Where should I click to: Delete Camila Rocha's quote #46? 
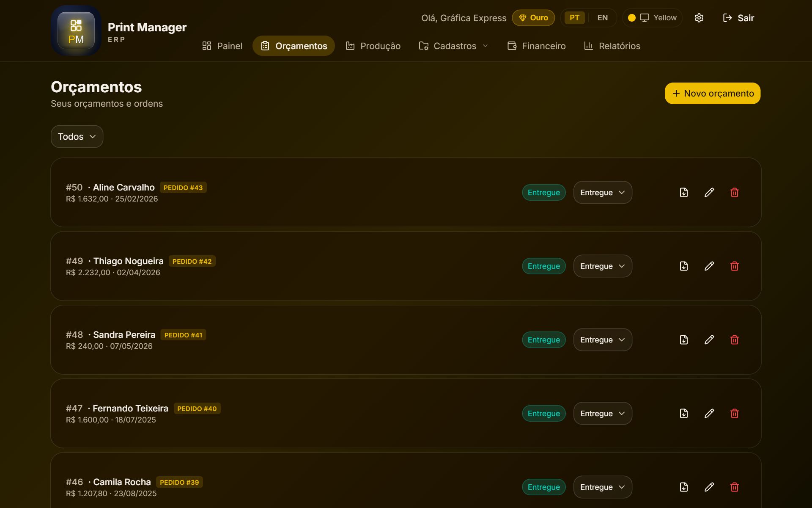pyautogui.click(x=735, y=487)
